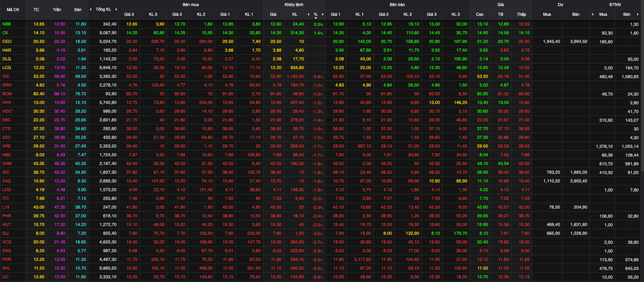Screen dimensions: 644x282
Task: Click the Bên bán group header
Action: tap(397, 5)
